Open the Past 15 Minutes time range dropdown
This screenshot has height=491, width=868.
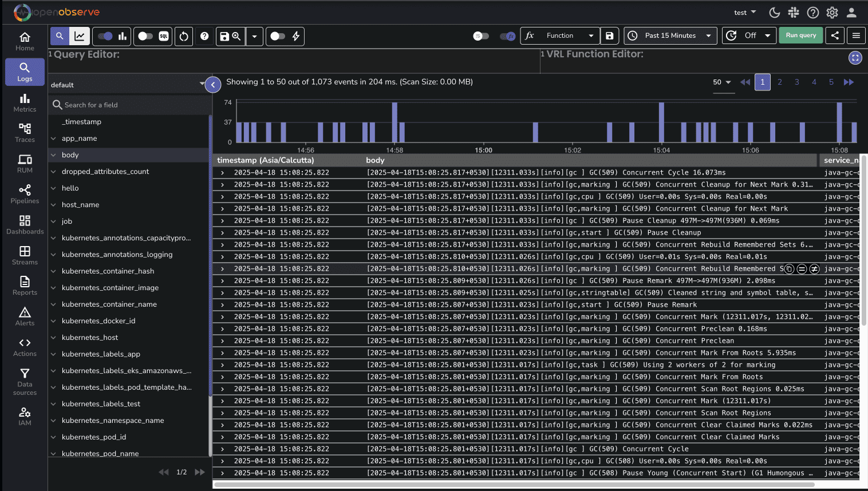[x=670, y=35]
